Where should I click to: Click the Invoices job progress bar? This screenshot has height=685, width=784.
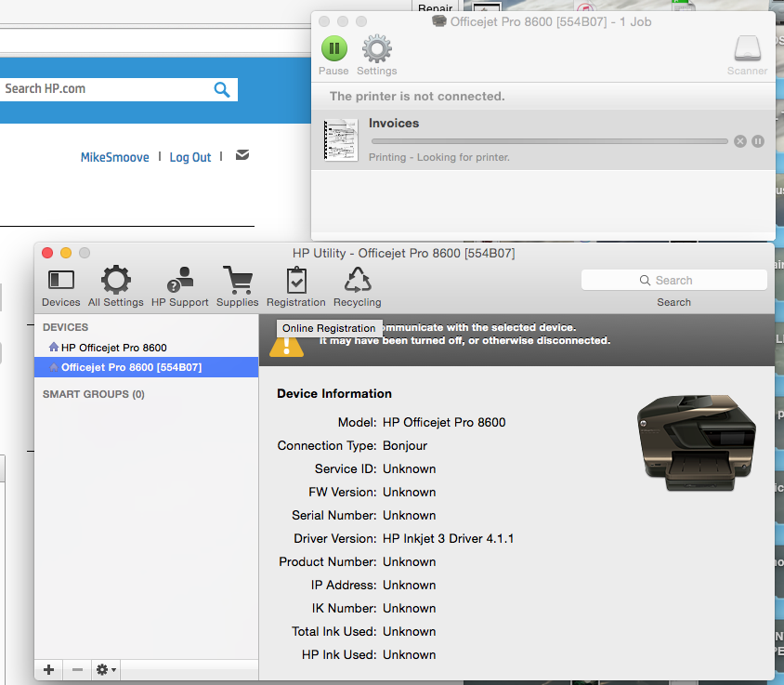coord(549,141)
